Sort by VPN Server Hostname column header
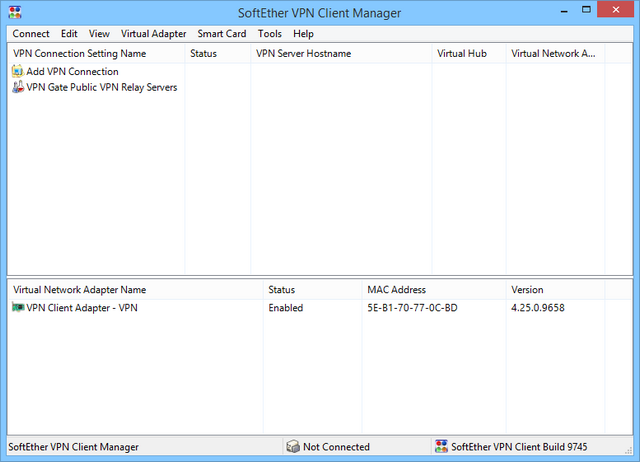Viewport: 640px width, 462px height. pos(304,54)
